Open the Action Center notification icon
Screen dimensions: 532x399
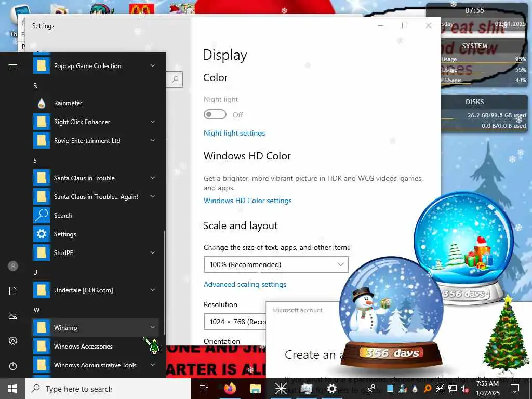coord(515,389)
